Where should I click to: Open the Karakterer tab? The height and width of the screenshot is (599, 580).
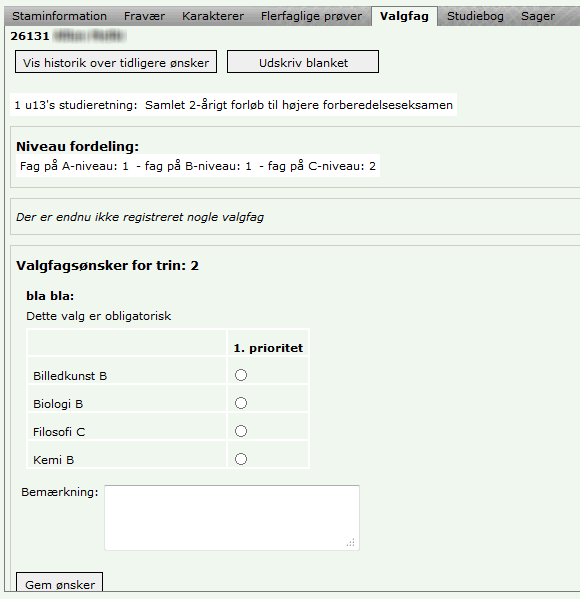(213, 16)
